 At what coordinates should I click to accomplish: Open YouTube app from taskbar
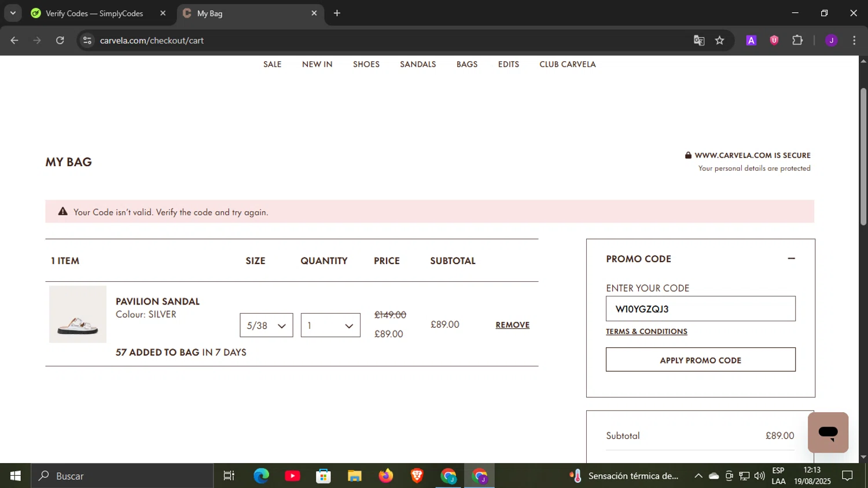click(x=292, y=476)
